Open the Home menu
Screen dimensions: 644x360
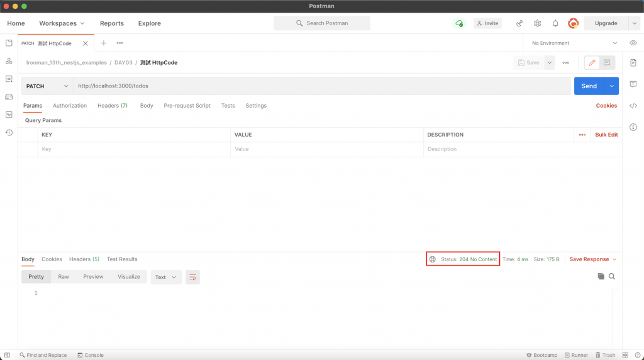[16, 23]
